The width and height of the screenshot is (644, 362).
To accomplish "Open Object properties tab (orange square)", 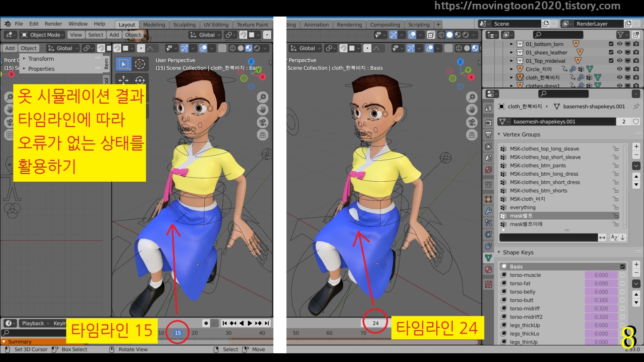I will coord(488,199).
